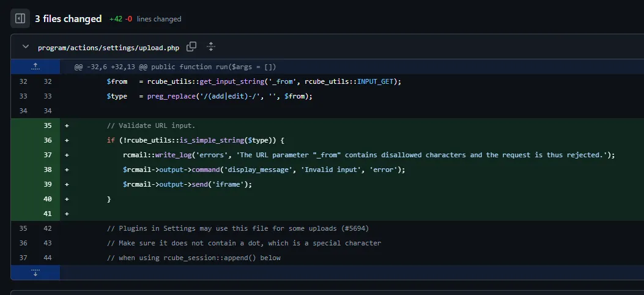This screenshot has height=295, width=644.
Task: Click new line number 39
Action: tap(47, 184)
